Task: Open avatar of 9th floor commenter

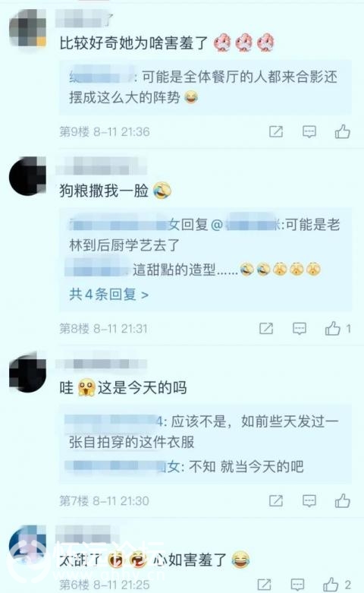Action: pyautogui.click(x=27, y=28)
